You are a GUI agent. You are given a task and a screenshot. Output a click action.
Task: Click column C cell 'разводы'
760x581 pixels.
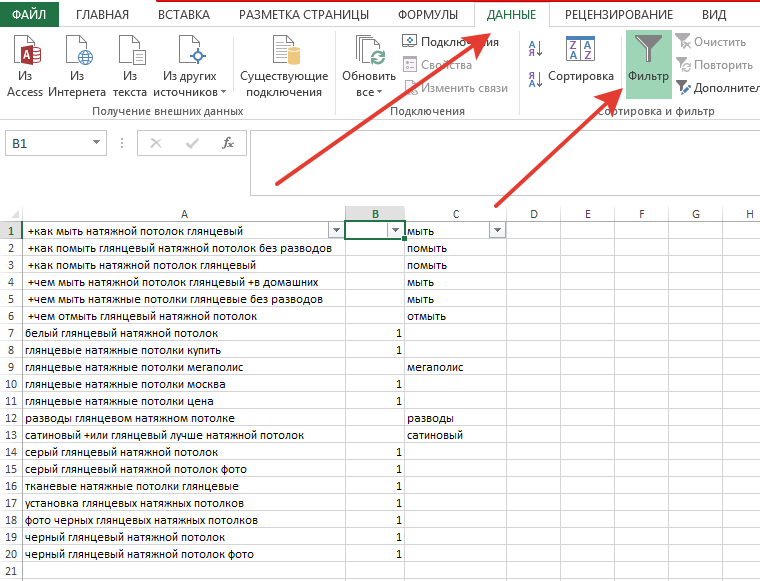456,418
